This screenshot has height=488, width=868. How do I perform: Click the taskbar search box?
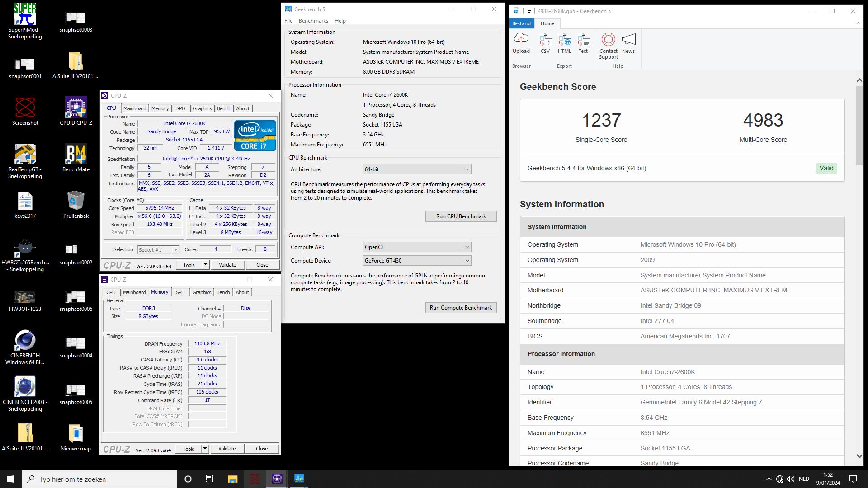99,479
